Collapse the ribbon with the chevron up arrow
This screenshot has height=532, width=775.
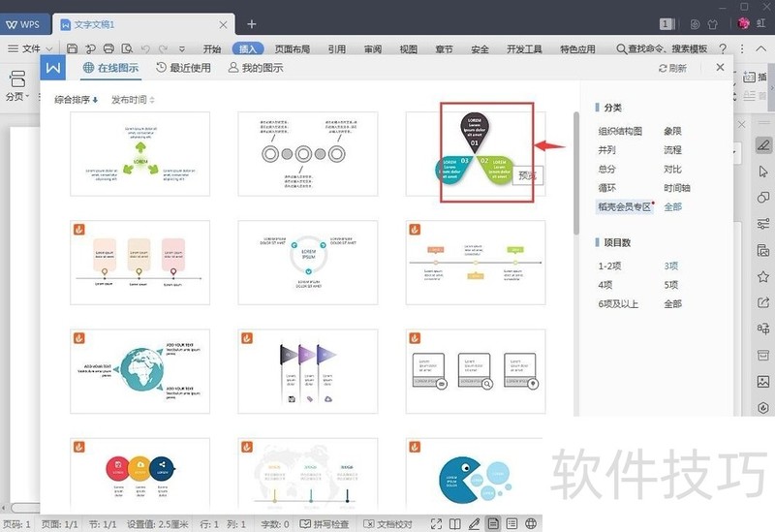pos(761,48)
